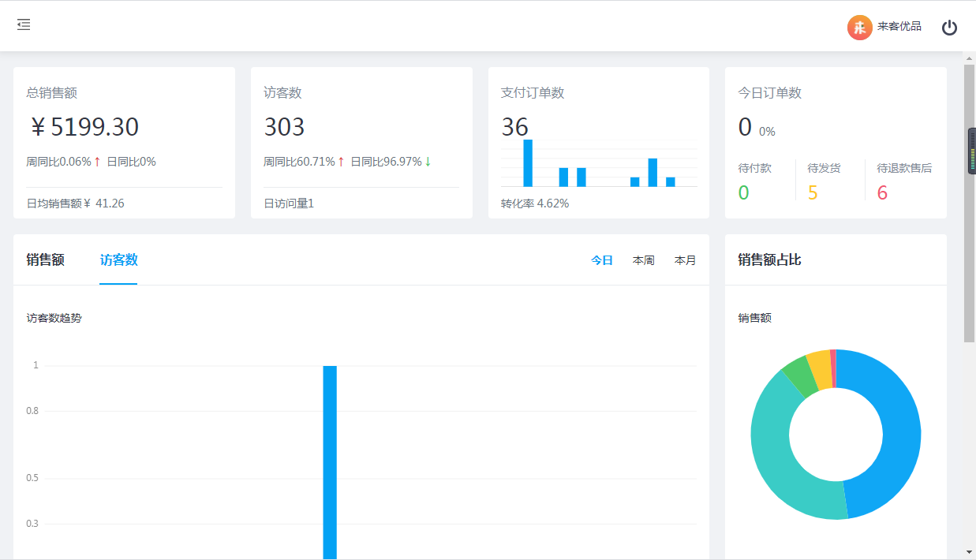Image resolution: width=976 pixels, height=560 pixels.
Task: Click the tall blue bar in 访客数趋势 chart
Action: (330, 462)
